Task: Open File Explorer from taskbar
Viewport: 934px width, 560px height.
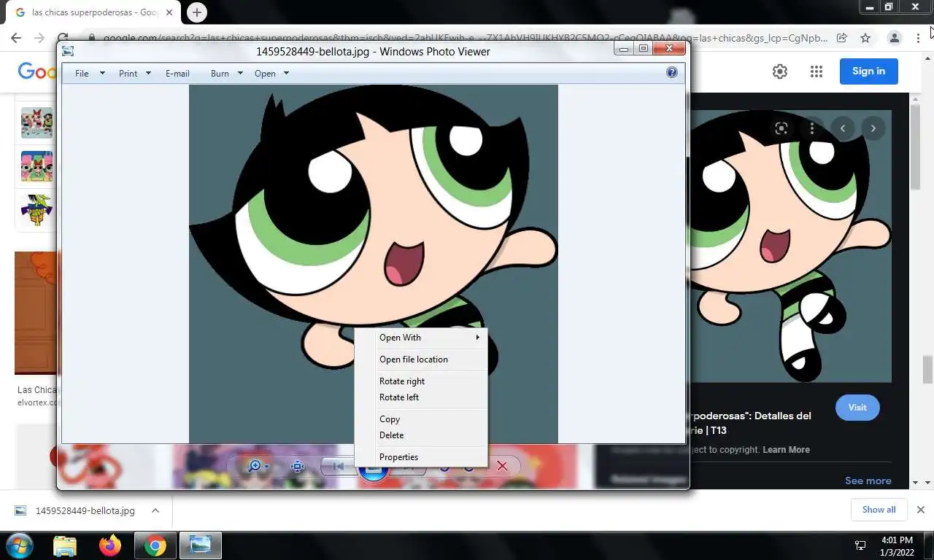Action: coord(65,545)
